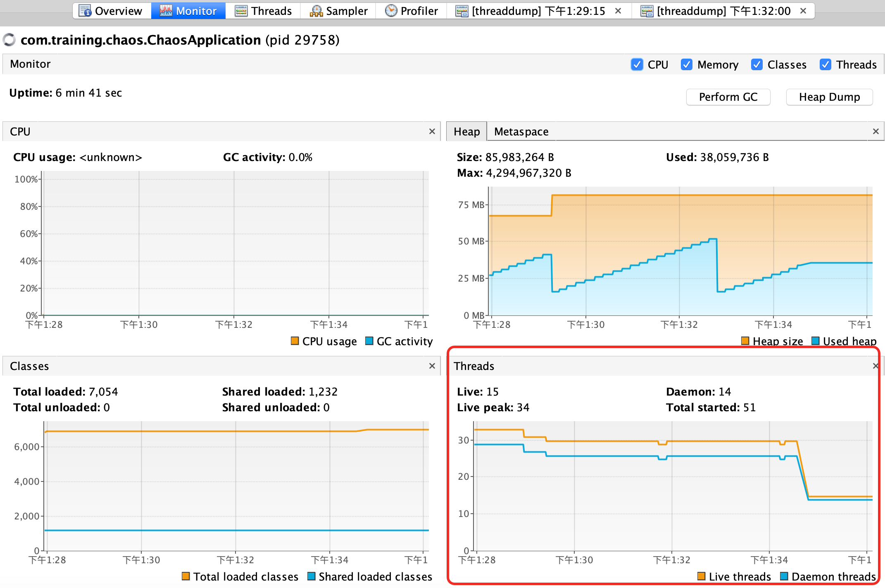The width and height of the screenshot is (885, 588).
Task: Click the Shared loaded 1,232 value
Action: 323,392
